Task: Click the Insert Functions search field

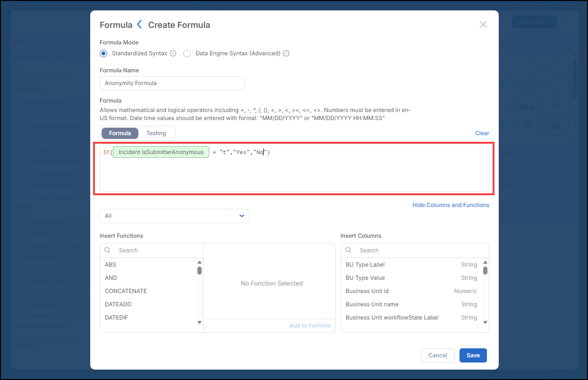Action: click(152, 250)
